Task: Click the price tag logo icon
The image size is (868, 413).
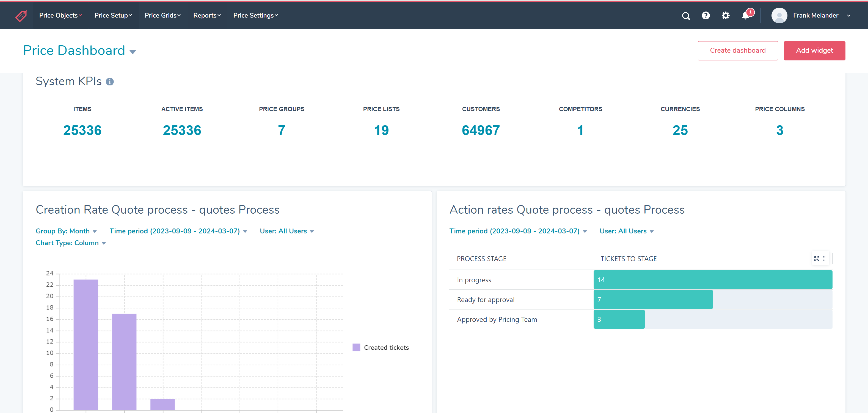Action: (x=21, y=15)
